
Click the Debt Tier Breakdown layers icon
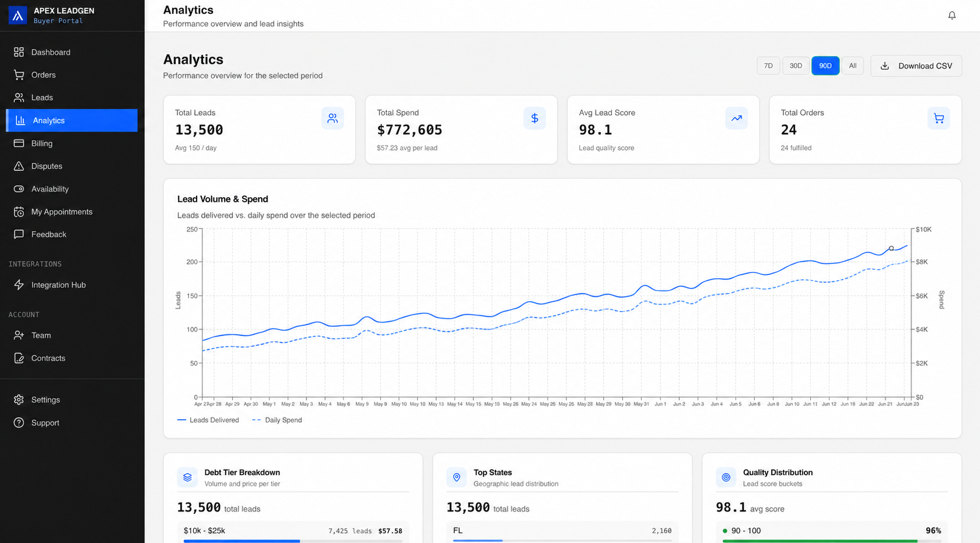(187, 477)
